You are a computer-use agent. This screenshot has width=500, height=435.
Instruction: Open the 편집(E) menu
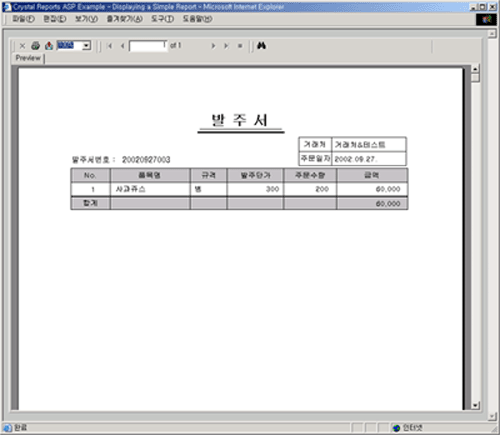tap(55, 19)
